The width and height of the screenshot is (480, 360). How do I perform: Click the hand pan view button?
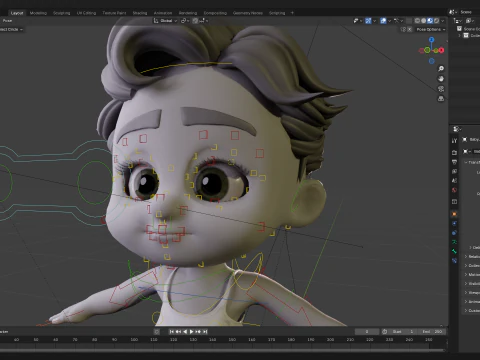coord(441,79)
